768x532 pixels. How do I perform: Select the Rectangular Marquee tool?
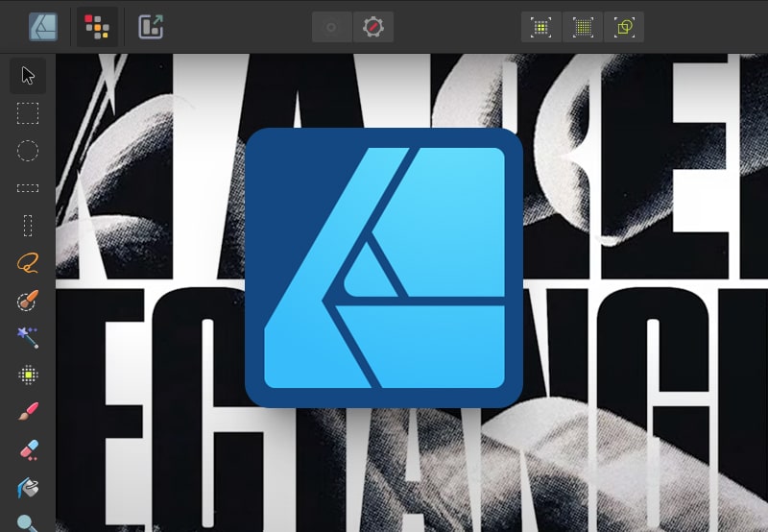coord(28,113)
